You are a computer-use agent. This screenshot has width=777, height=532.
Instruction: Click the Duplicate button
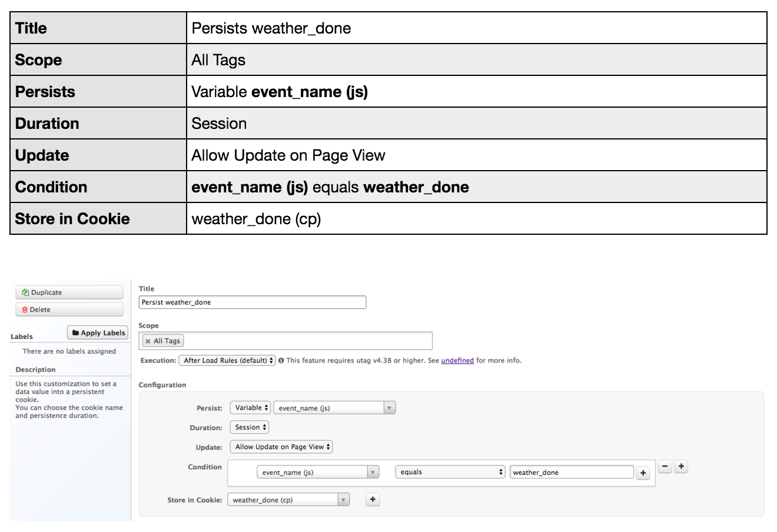coord(69,292)
